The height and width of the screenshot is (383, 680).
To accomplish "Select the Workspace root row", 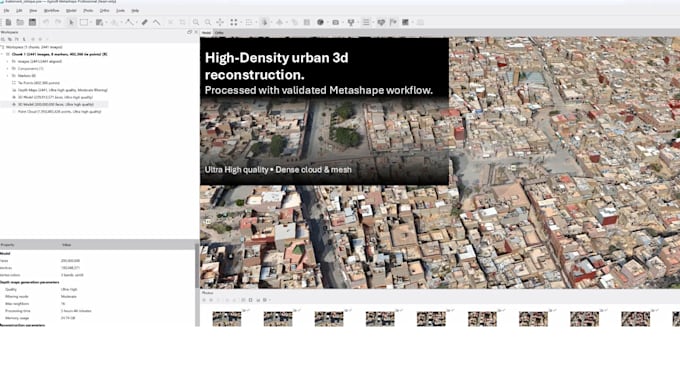I will (x=33, y=47).
